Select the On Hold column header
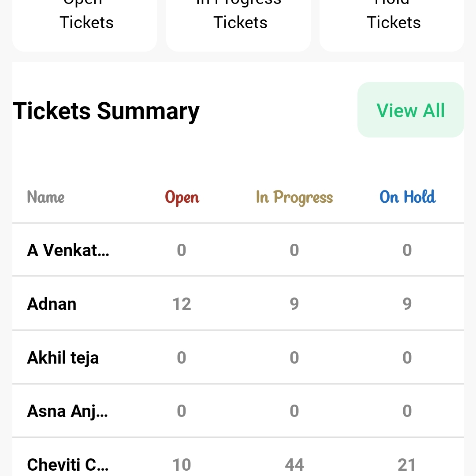The image size is (476, 476). 407,197
